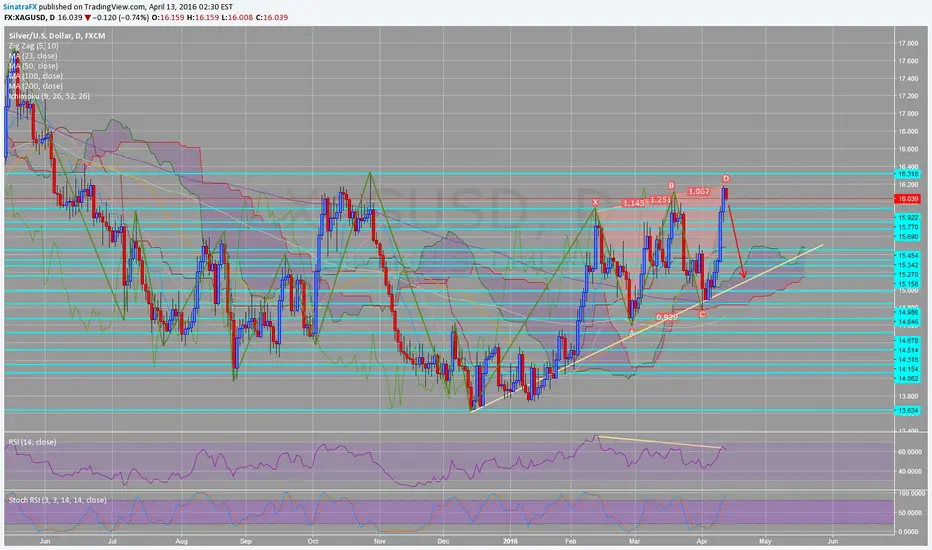Click the Oct label on time axis
The image size is (932, 550).
click(x=313, y=541)
